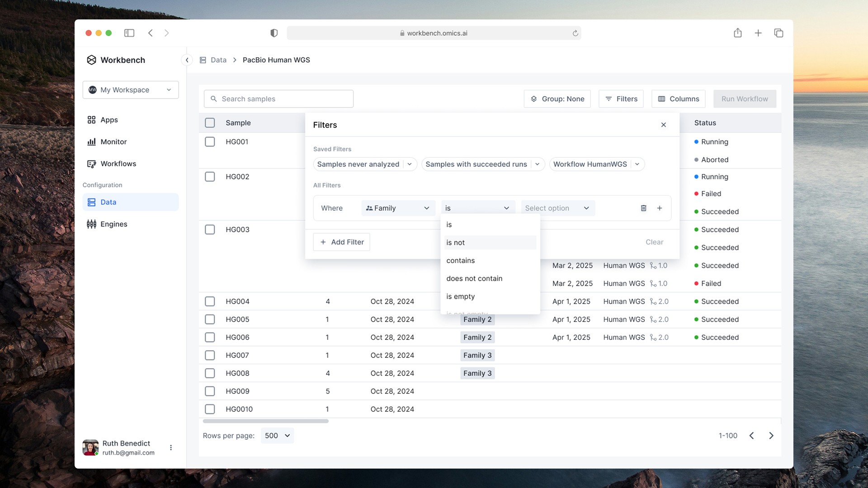
Task: Check the HG003 sample checkbox
Action: tap(210, 230)
